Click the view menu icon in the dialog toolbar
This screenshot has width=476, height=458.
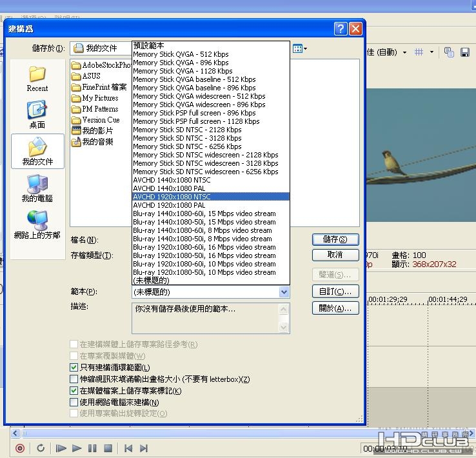click(300, 48)
